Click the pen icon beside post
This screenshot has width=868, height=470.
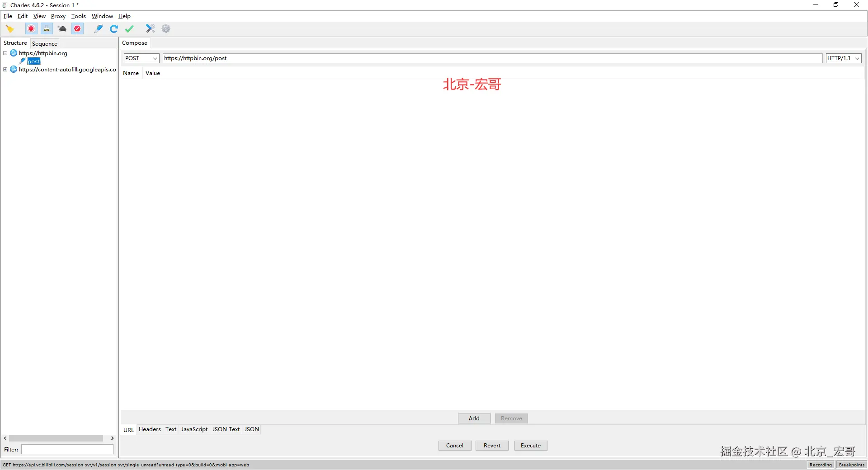click(22, 61)
